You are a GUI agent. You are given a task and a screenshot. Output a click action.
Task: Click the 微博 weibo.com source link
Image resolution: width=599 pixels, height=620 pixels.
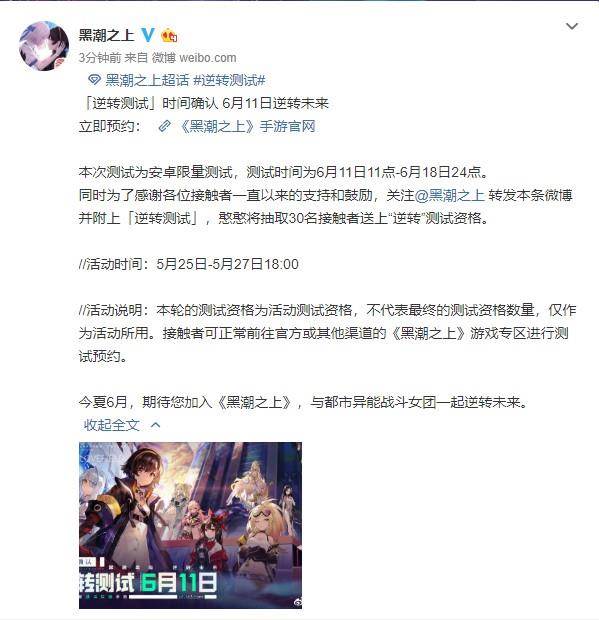(194, 58)
